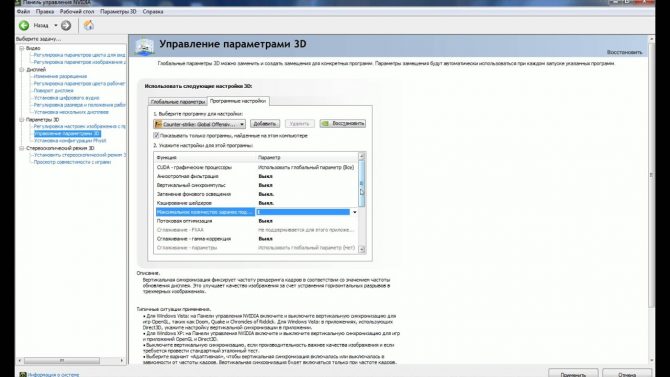This screenshot has width=670, height=377.
Task: Open the Рабочий стол menu
Action: [77, 12]
